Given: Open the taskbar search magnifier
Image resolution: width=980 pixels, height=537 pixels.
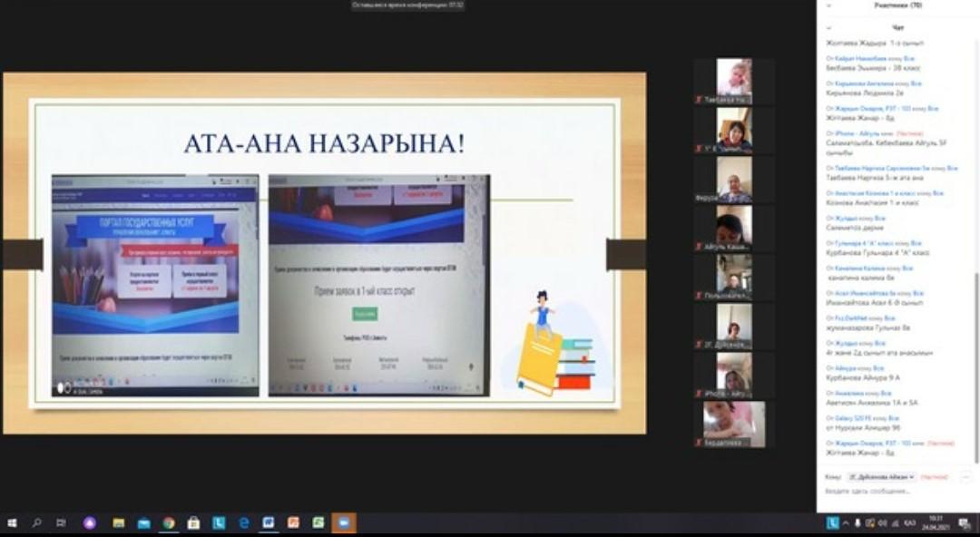Looking at the screenshot, I should [x=37, y=523].
